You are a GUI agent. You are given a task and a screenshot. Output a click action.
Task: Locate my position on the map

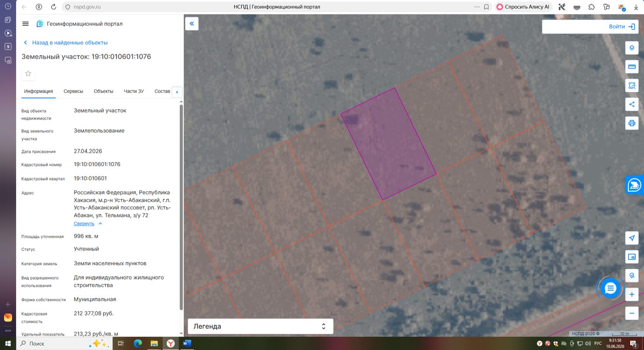pyautogui.click(x=632, y=238)
